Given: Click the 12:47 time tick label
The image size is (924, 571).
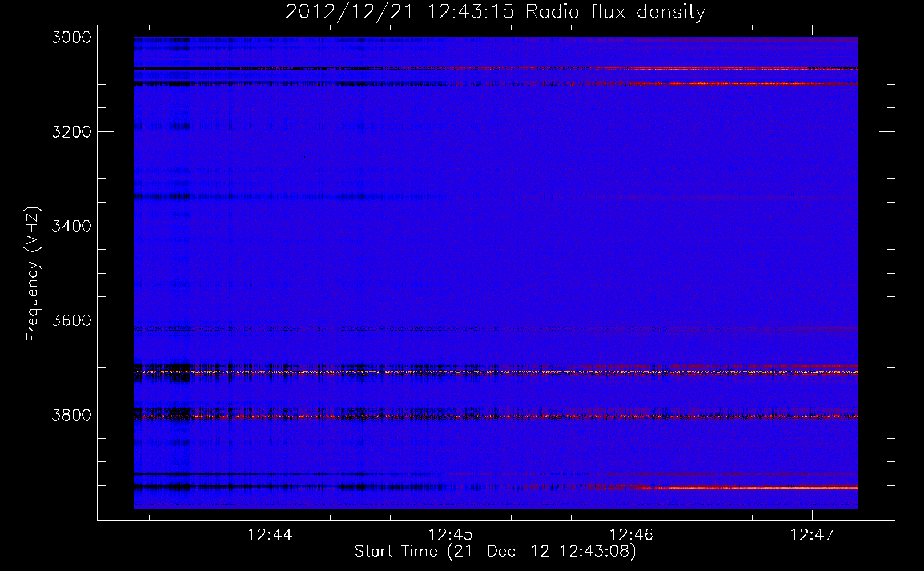Looking at the screenshot, I should pyautogui.click(x=811, y=534).
